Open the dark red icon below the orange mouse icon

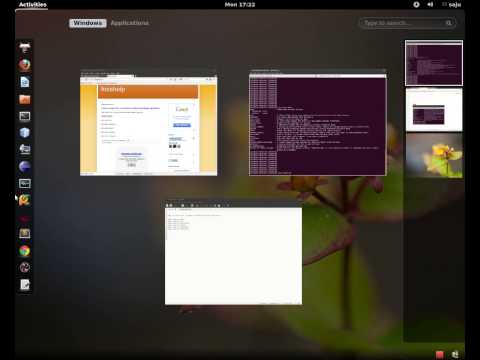(25, 219)
